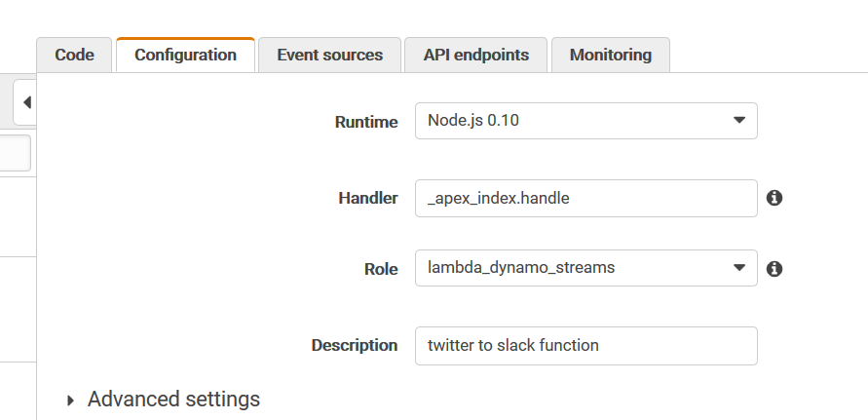868x420 pixels.
Task: Click the Runtime field label
Action: click(x=366, y=123)
